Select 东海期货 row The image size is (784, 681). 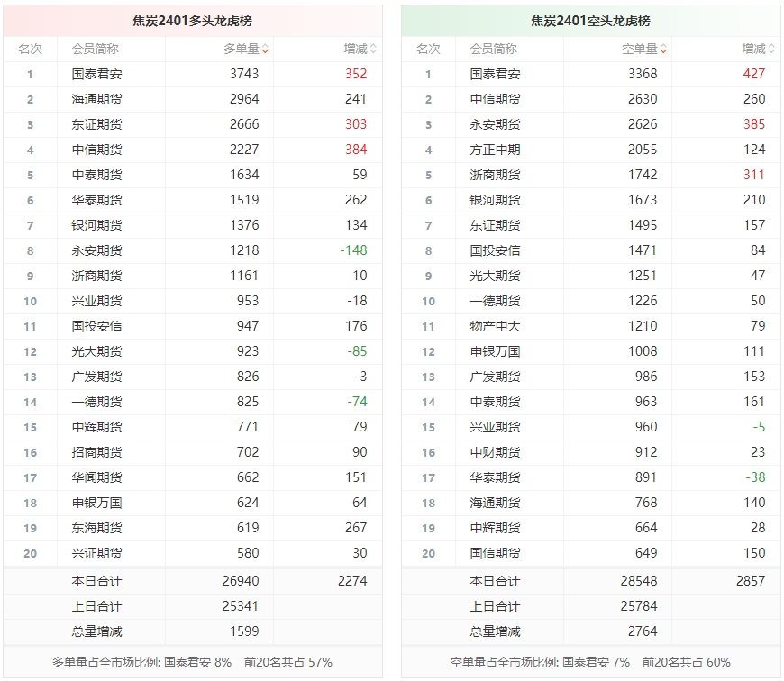pos(193,528)
